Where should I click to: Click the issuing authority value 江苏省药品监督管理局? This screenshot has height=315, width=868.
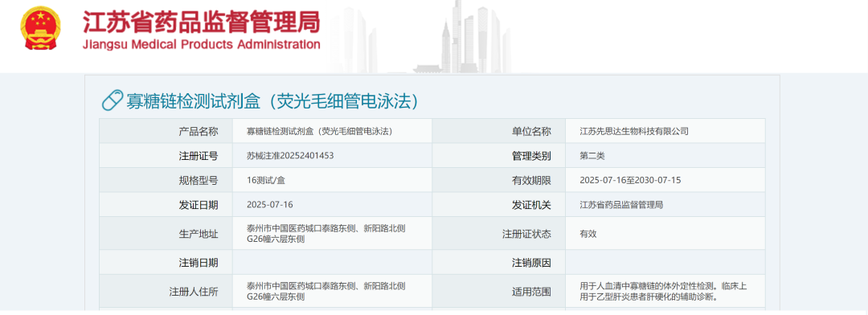point(621,205)
